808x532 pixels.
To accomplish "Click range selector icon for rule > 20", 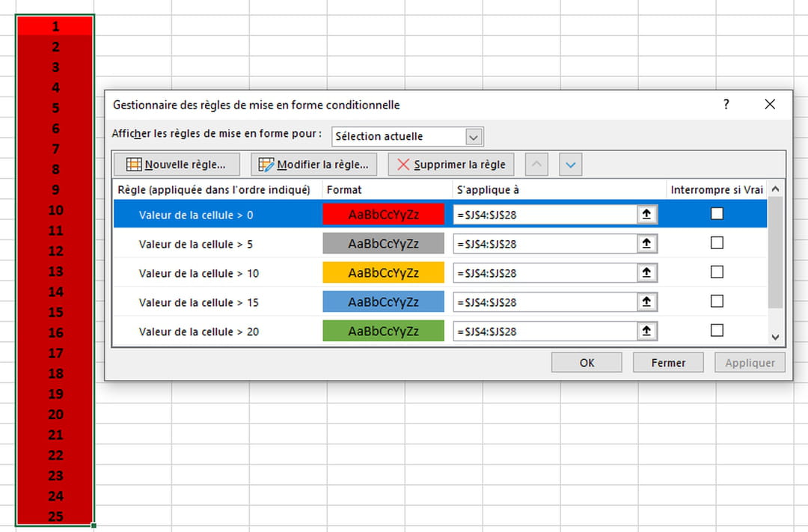I will [x=646, y=331].
